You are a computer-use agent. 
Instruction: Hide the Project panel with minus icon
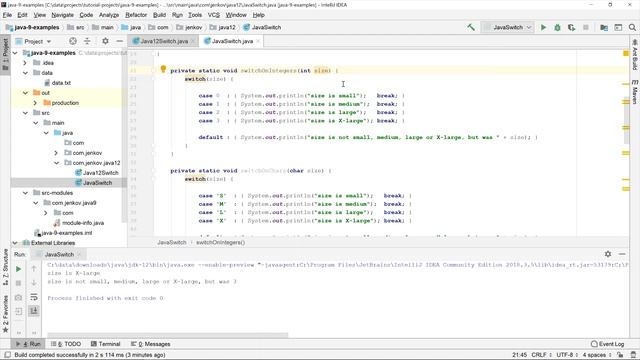[119, 41]
